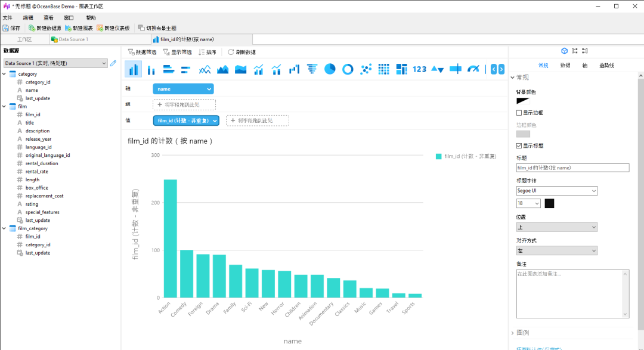Switch to the gauge chart type
Image resolution: width=644 pixels, height=350 pixels.
click(x=473, y=69)
